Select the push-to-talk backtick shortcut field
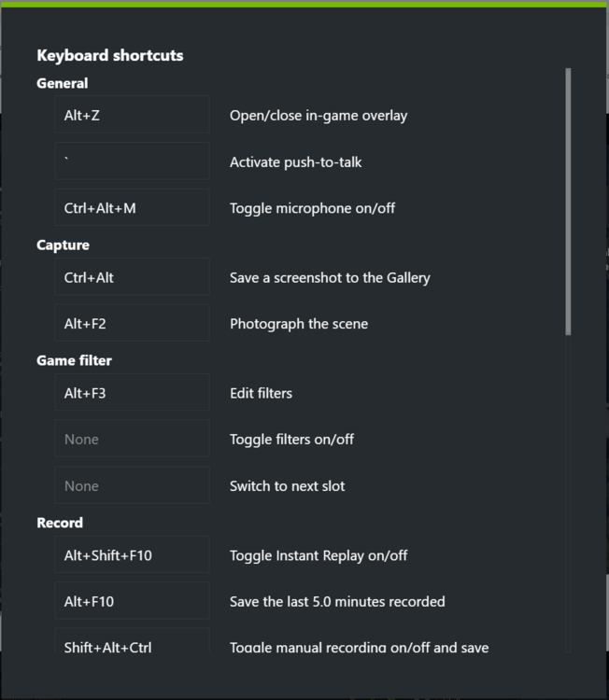The image size is (609, 700). coord(132,161)
